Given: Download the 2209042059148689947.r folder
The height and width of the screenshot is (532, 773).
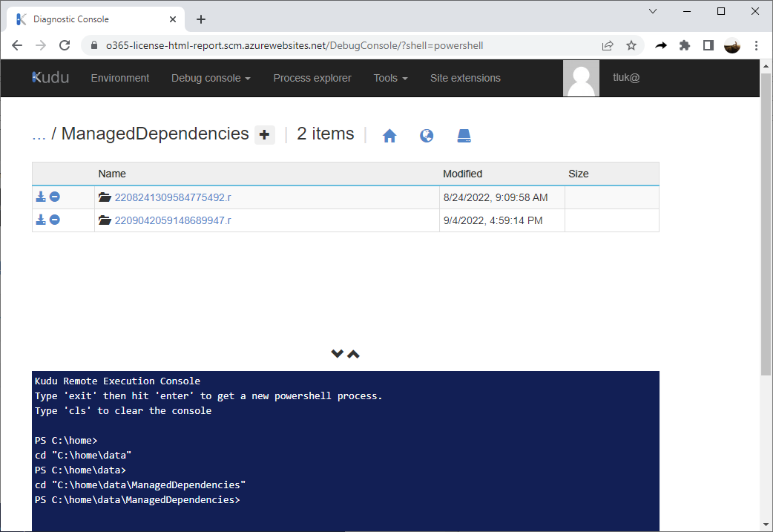Looking at the screenshot, I should [41, 220].
